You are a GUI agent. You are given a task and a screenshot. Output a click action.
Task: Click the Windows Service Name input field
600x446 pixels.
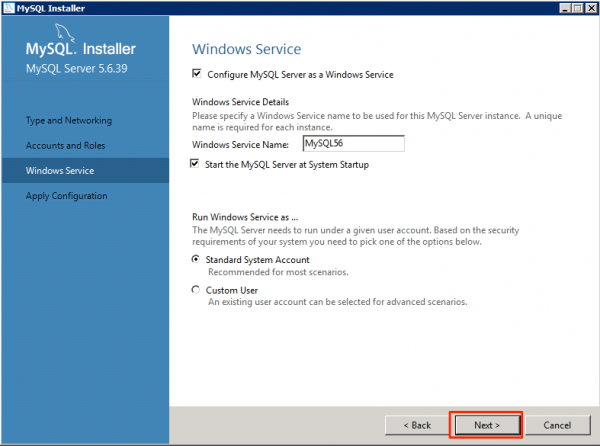353,143
